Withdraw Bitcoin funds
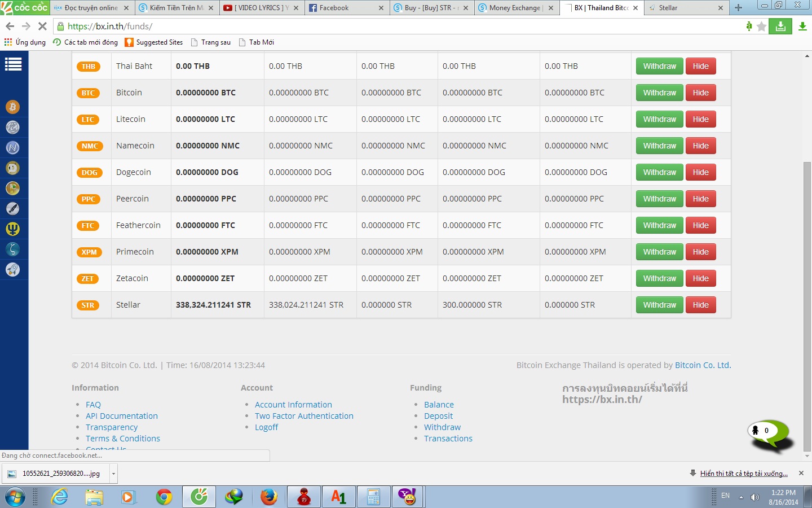This screenshot has height=508, width=812. click(660, 93)
